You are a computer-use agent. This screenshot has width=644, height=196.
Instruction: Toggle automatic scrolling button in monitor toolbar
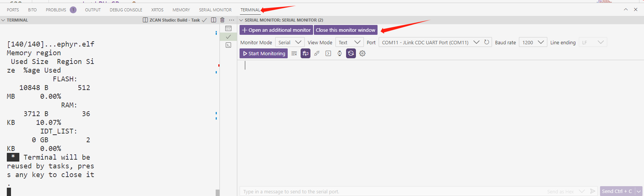click(x=306, y=53)
